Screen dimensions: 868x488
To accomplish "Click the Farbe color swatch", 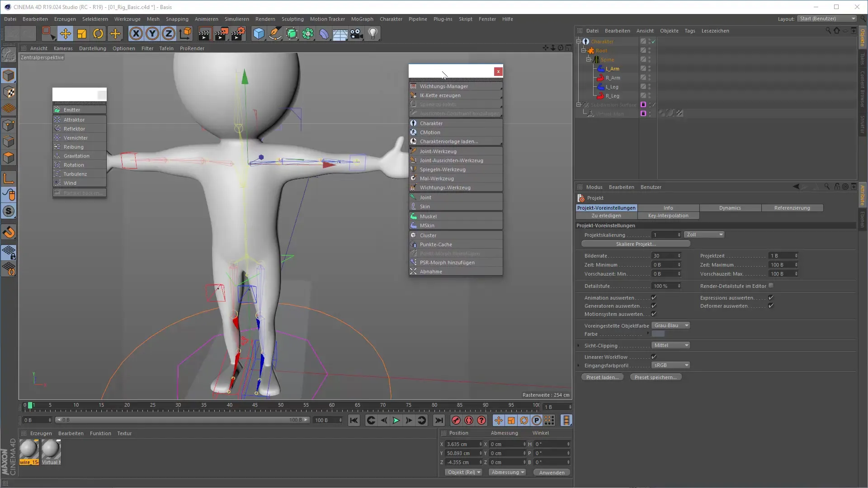I will click(x=658, y=334).
